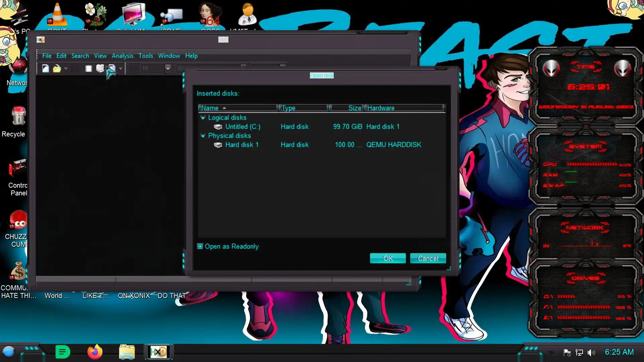Sort by the Size column header
644x362 pixels.
[346, 108]
